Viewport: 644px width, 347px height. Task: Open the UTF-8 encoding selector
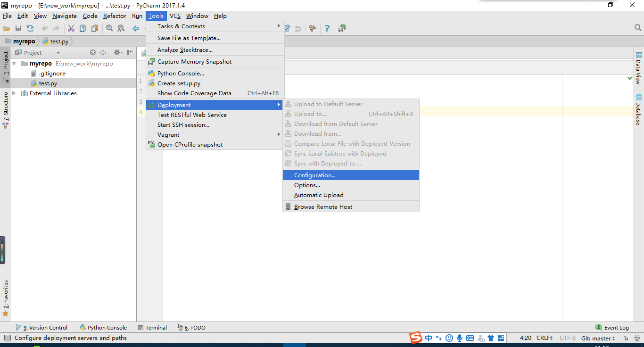coord(568,338)
